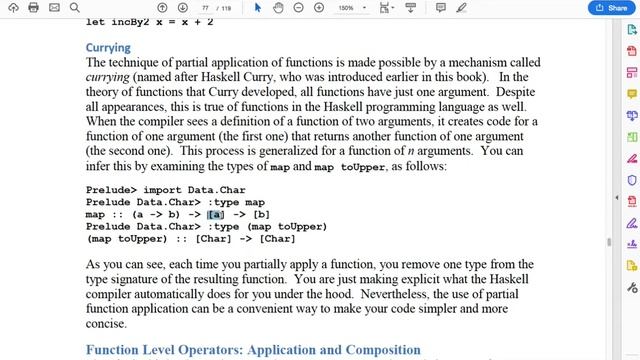The width and height of the screenshot is (640, 360).
Task: Activate the hand pan tool
Action: [278, 8]
